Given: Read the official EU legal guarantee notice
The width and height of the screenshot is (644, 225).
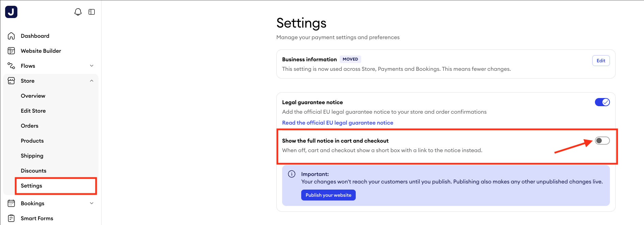Looking at the screenshot, I should 338,123.
